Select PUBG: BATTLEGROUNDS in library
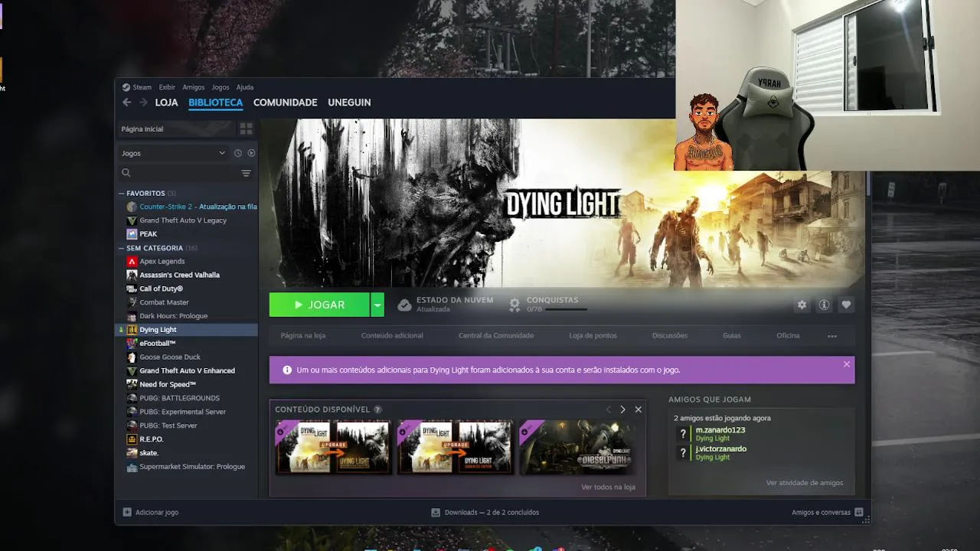 pos(179,398)
